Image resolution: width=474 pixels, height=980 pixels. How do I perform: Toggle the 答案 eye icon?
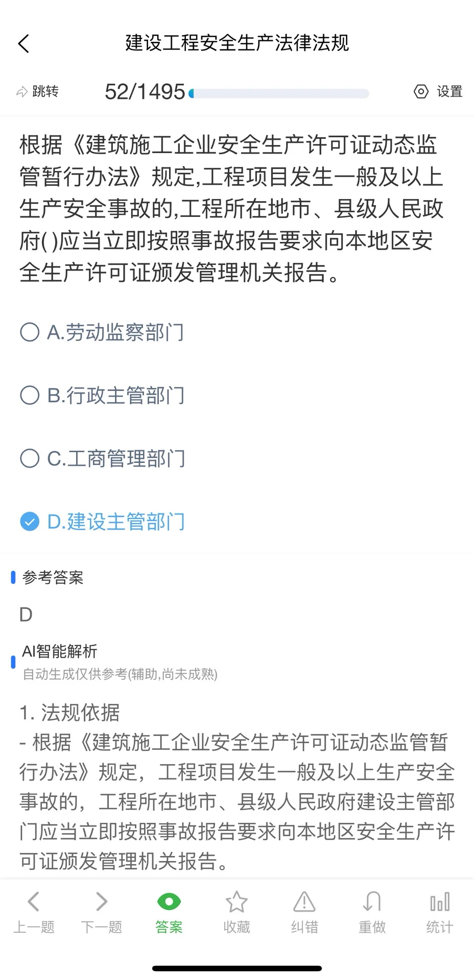[169, 902]
